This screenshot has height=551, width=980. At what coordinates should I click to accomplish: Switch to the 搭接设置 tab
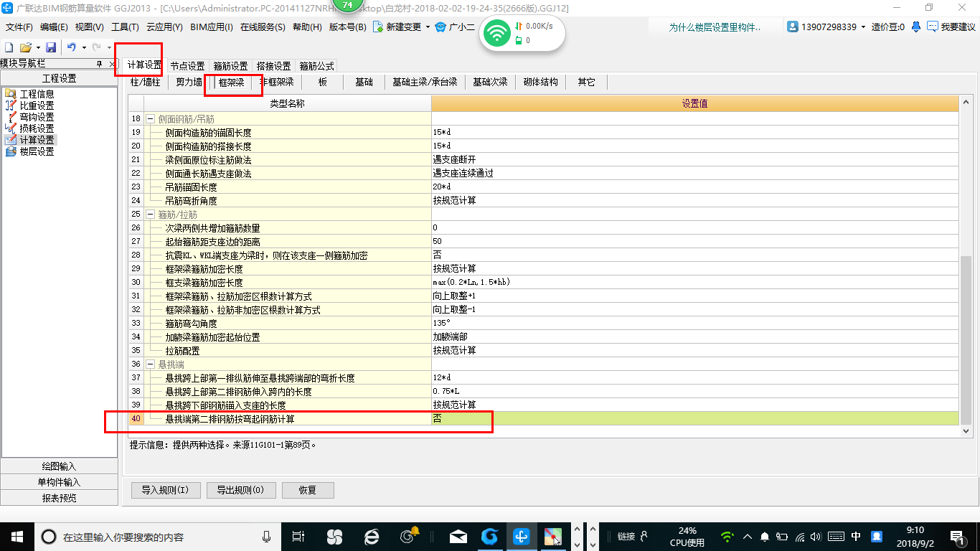point(273,66)
